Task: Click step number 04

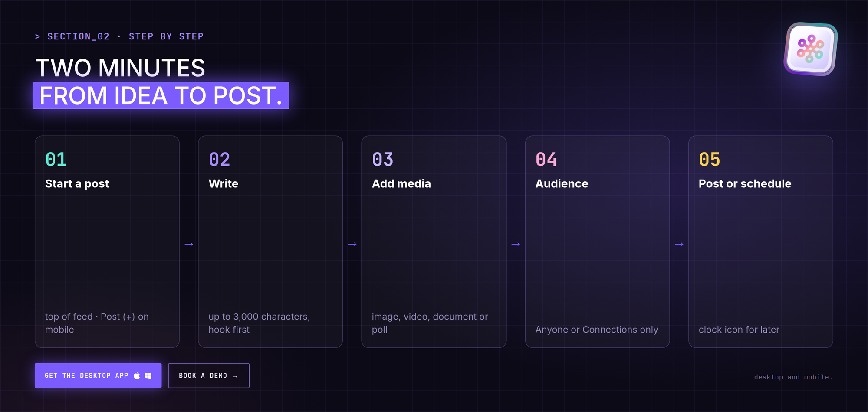Action: point(546,160)
